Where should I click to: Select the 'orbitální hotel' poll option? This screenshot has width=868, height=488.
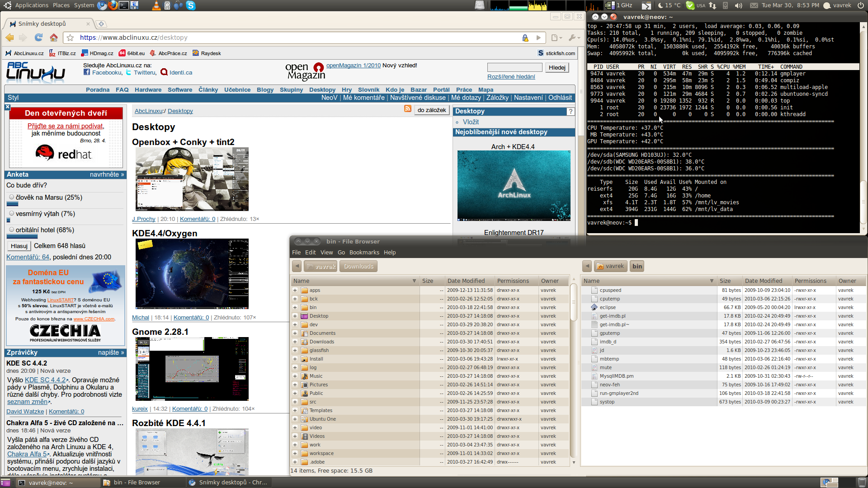pos(12,230)
